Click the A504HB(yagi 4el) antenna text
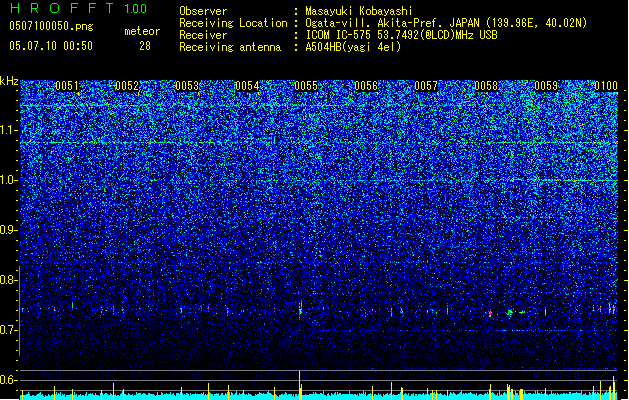 pyautogui.click(x=353, y=47)
